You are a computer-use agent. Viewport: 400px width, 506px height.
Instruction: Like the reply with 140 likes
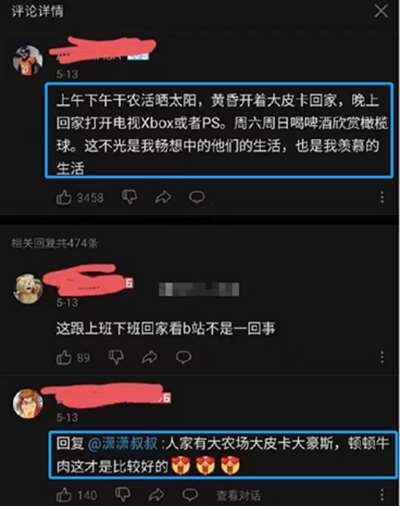pyautogui.click(x=63, y=495)
